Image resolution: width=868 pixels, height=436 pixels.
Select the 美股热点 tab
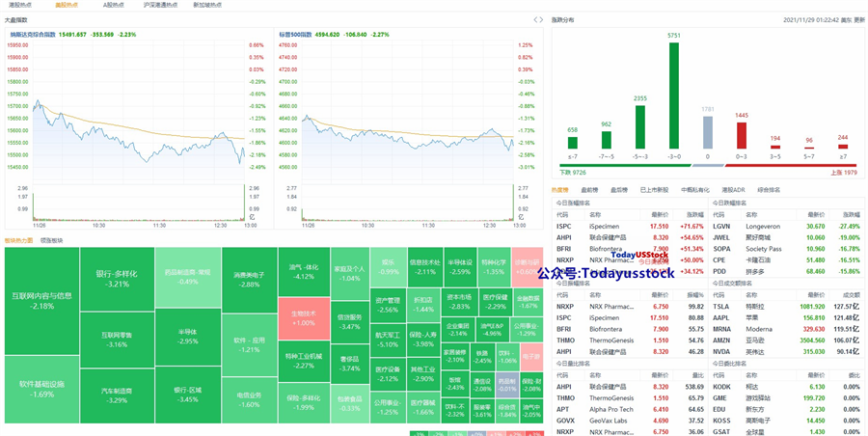(67, 5)
